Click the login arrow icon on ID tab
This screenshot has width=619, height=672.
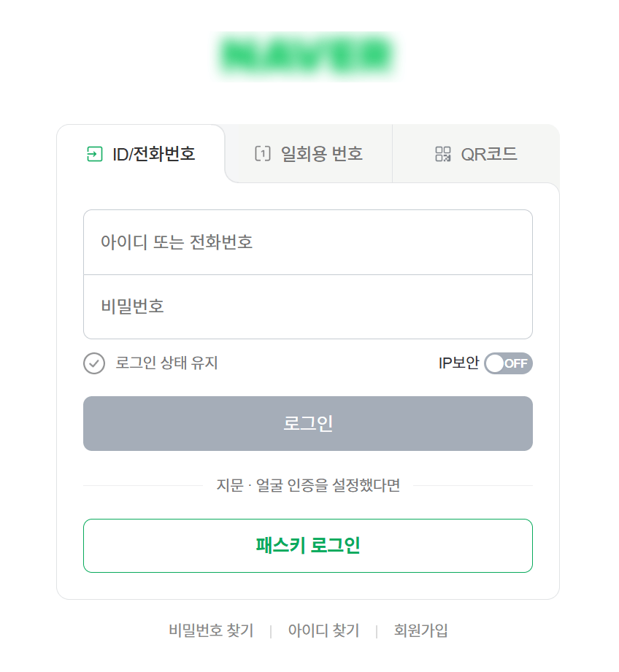click(94, 154)
